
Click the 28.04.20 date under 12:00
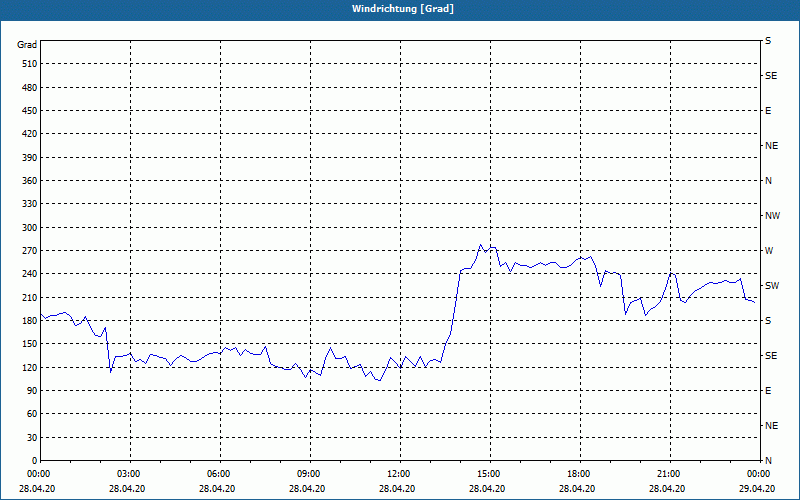coord(397,489)
